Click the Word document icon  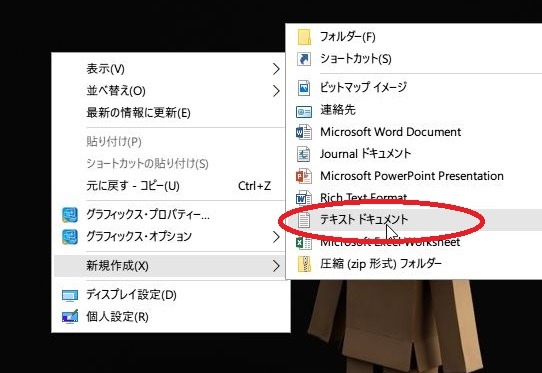click(x=304, y=132)
